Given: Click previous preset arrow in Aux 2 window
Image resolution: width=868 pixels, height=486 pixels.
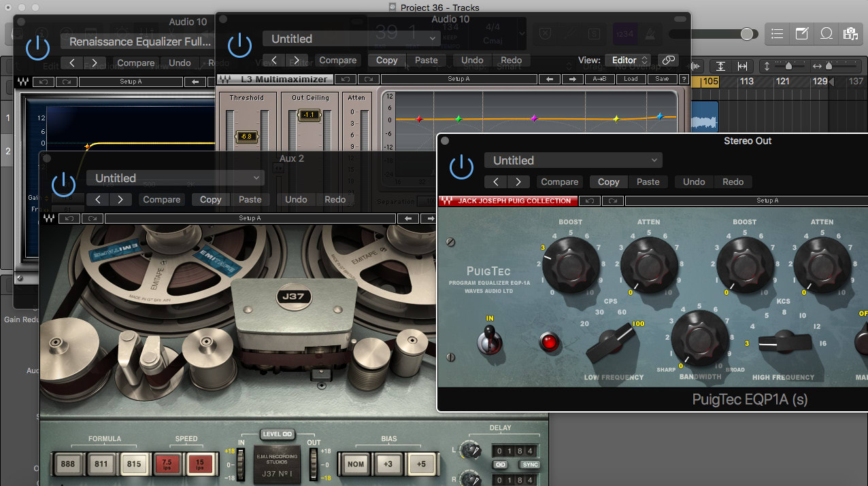Looking at the screenshot, I should click(98, 199).
